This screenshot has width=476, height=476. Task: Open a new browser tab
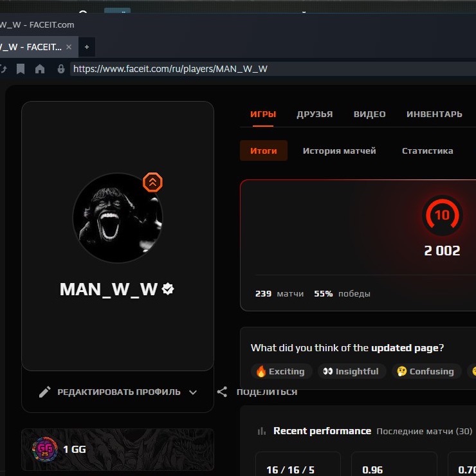[x=87, y=47]
